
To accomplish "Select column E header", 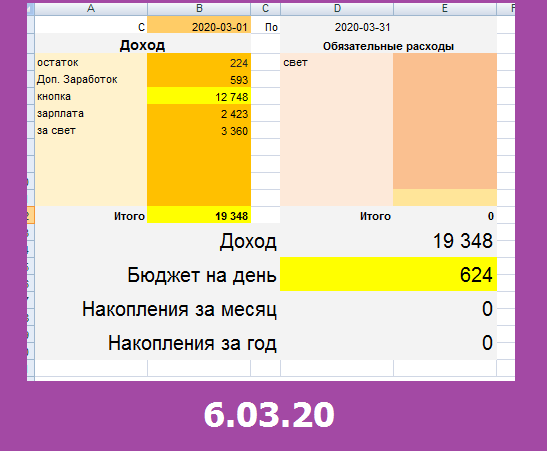I will pyautogui.click(x=445, y=8).
